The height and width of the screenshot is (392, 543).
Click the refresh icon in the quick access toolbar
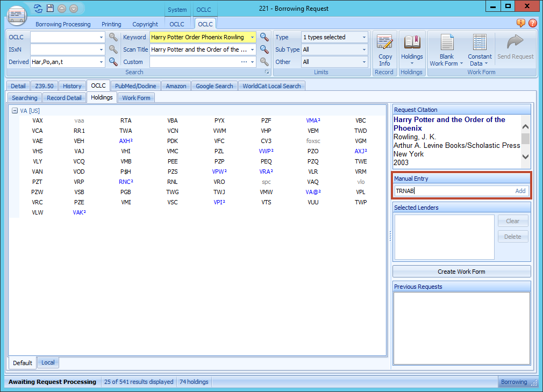click(x=37, y=8)
